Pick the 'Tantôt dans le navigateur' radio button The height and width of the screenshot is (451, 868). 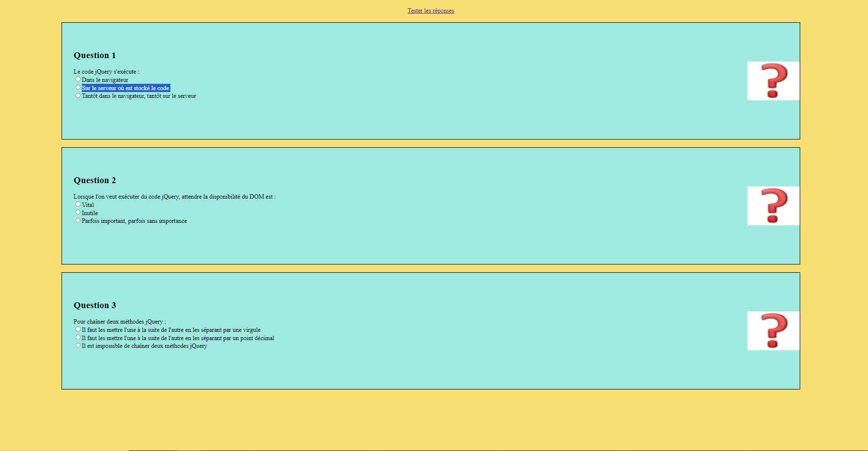coord(78,95)
